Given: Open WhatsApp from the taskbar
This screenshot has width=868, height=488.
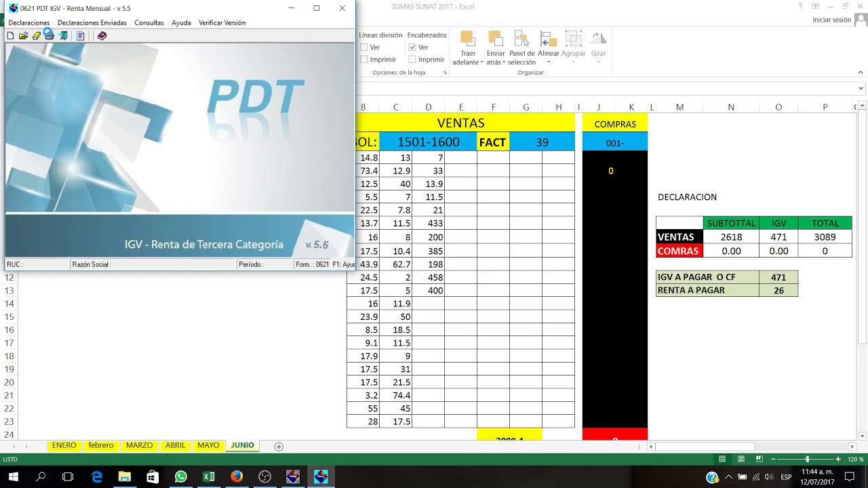Looking at the screenshot, I should 180,477.
